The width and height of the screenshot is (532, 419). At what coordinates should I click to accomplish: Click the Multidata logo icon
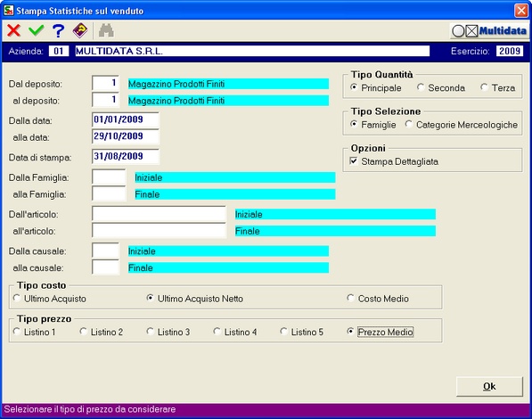point(489,31)
